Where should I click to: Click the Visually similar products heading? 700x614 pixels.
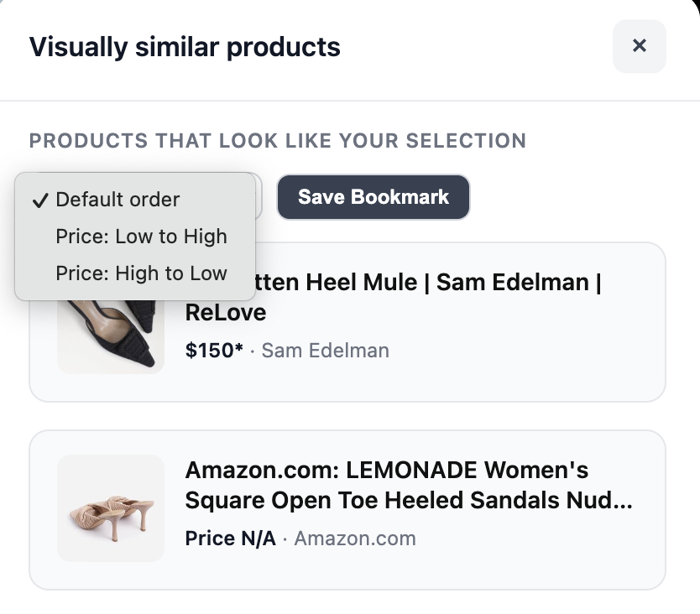185,47
